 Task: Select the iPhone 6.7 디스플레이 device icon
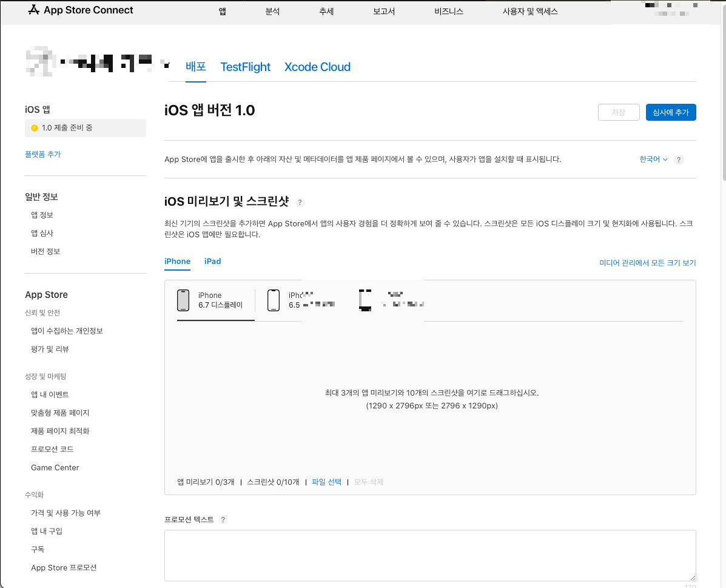pos(183,300)
